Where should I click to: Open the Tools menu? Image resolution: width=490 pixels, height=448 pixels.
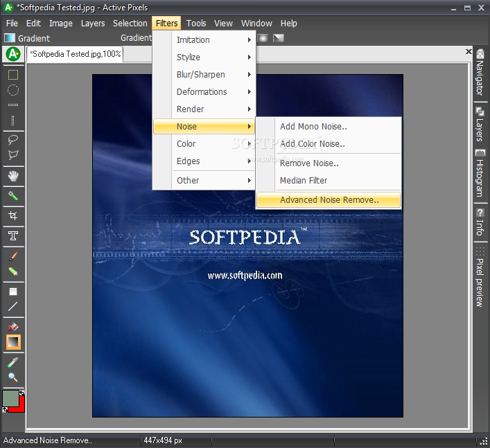[x=196, y=24]
